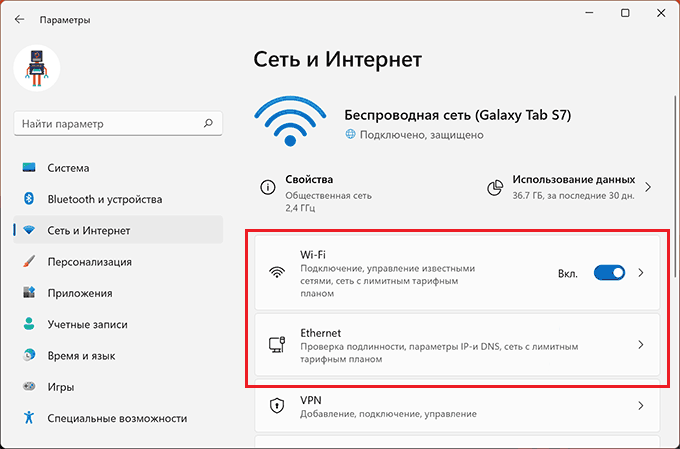Screen dimensions: 680x449
Task: Click the Wi-Fi row signal icon
Action: coord(277,272)
